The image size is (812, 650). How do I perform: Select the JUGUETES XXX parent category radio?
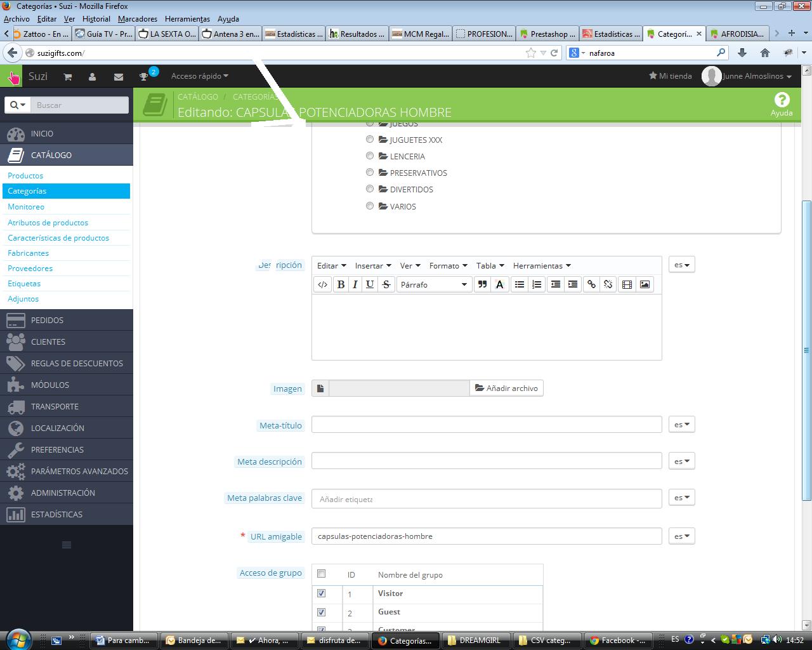pyautogui.click(x=370, y=139)
